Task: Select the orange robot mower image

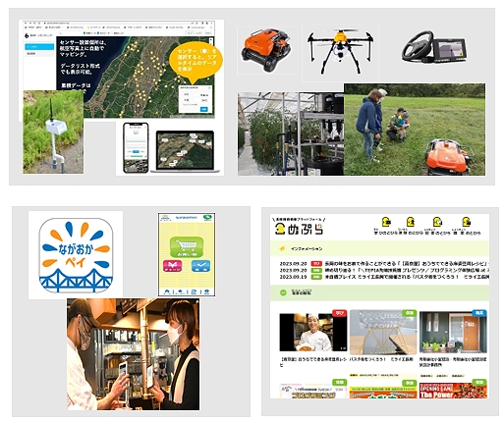Action: tap(266, 50)
